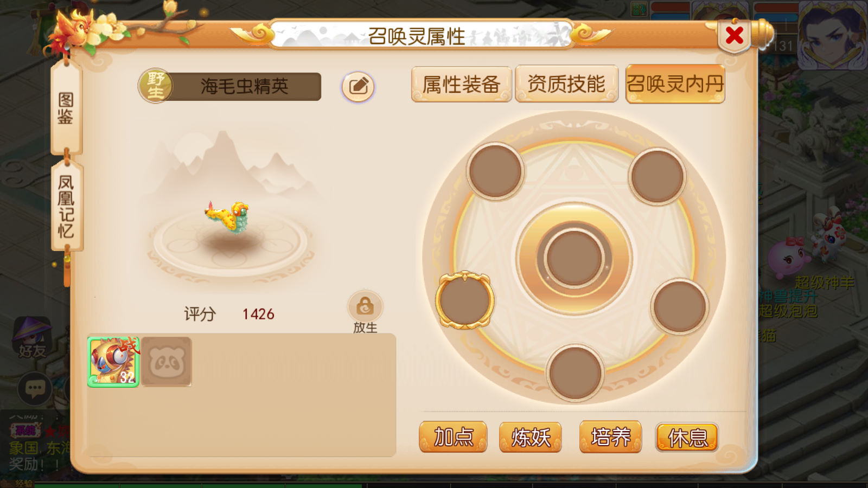Image resolution: width=868 pixels, height=488 pixels.
Task: Close the summon spirit attributes window
Action: [x=735, y=36]
